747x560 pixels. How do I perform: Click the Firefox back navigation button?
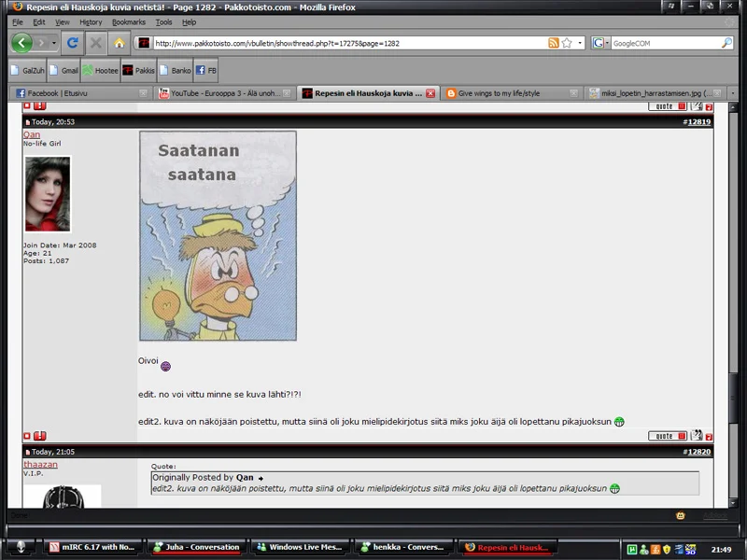click(x=21, y=43)
